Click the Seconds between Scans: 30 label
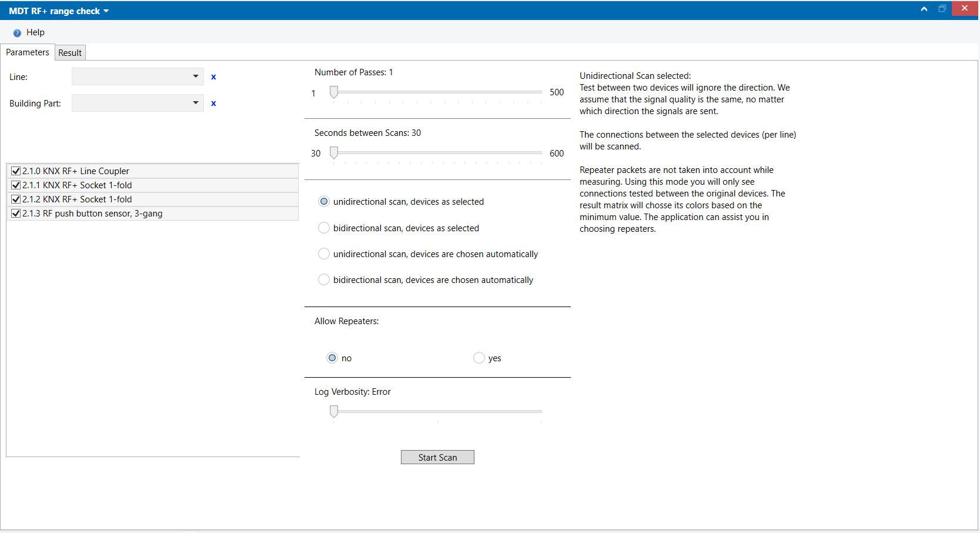Image resolution: width=980 pixels, height=533 pixels. pyautogui.click(x=368, y=133)
